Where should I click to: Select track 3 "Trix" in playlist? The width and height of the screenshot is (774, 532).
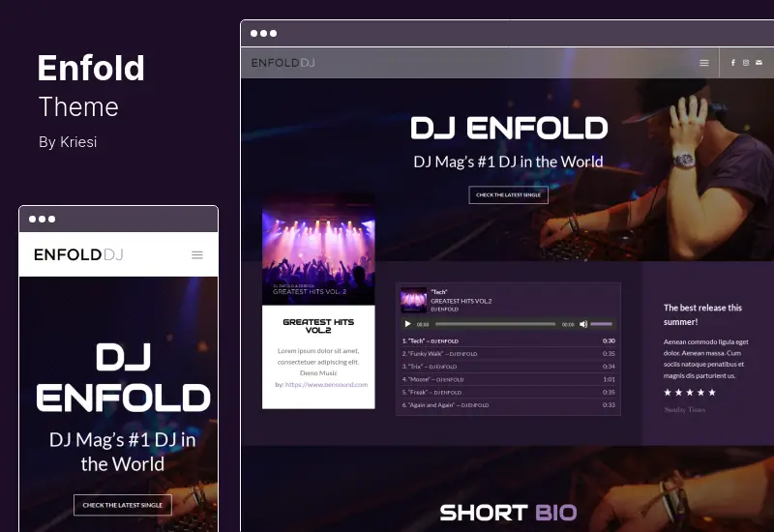tap(509, 367)
